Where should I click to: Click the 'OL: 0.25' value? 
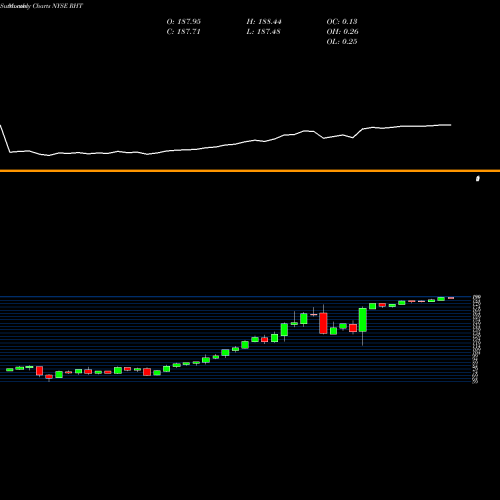pyautogui.click(x=342, y=42)
